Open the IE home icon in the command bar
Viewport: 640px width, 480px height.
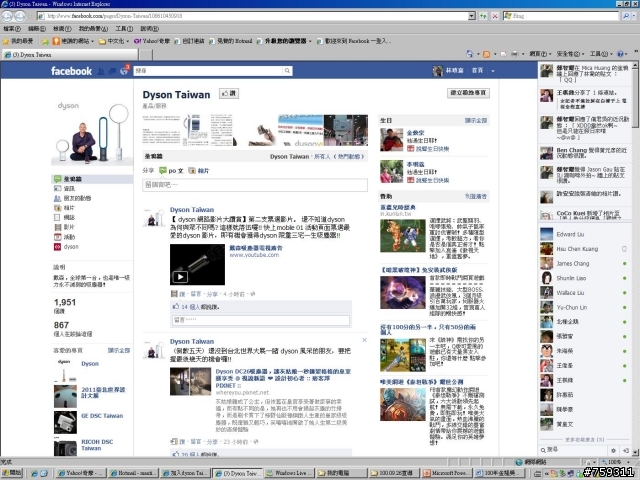(x=469, y=54)
